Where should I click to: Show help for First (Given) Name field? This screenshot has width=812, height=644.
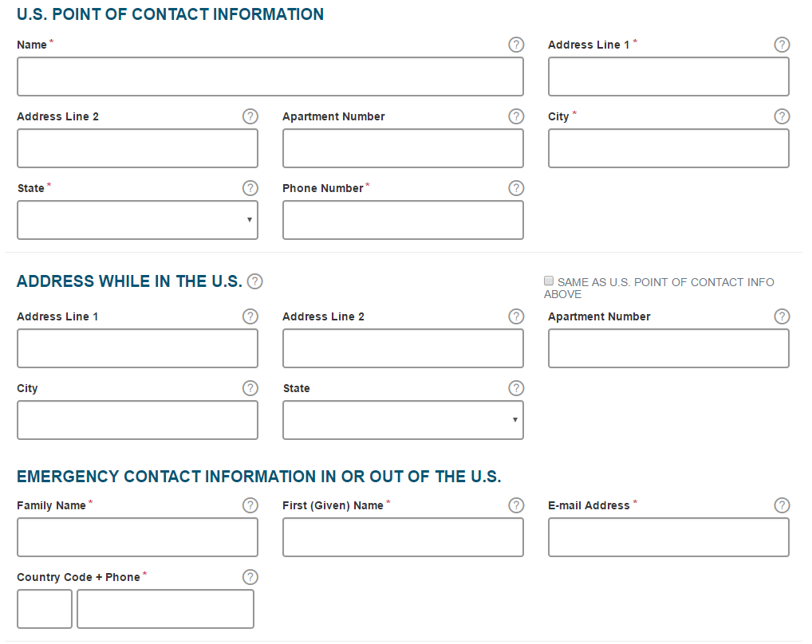click(516, 505)
